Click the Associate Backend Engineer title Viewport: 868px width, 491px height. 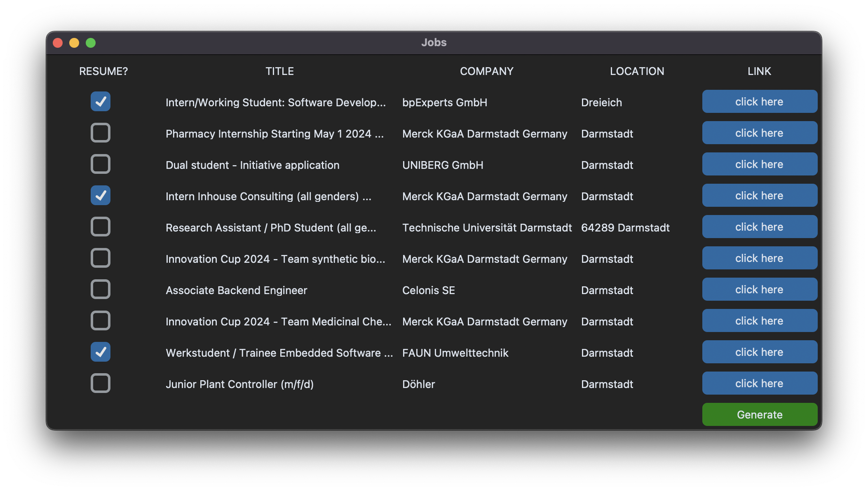[x=236, y=290]
